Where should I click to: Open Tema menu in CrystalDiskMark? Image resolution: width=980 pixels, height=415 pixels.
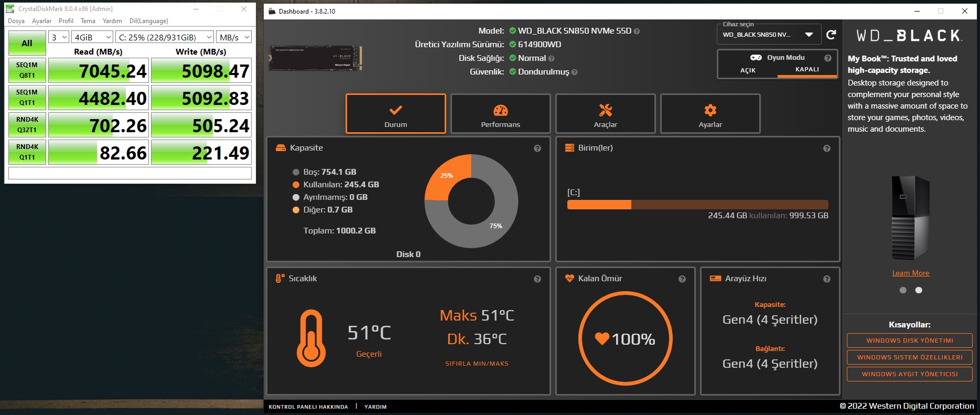point(88,21)
